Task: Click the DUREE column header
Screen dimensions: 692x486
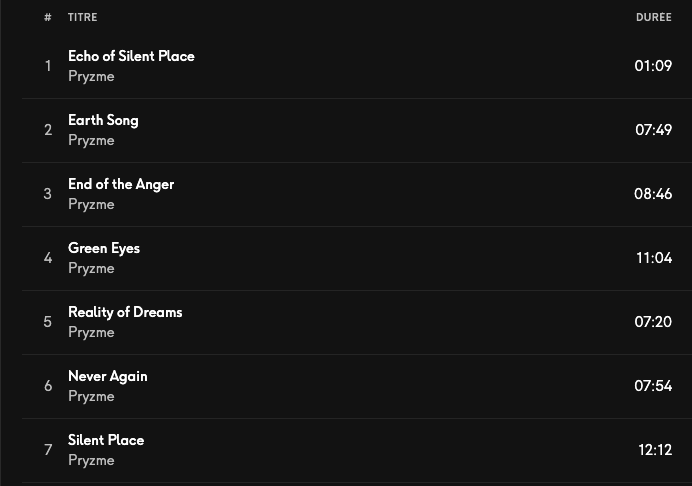Action: [x=653, y=17]
